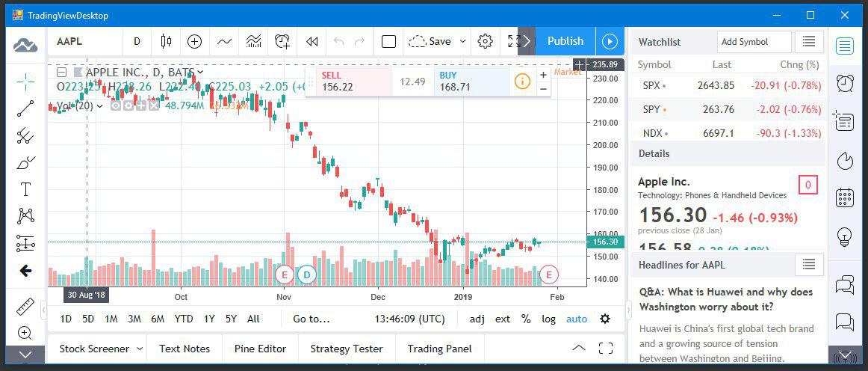Expand the Vol (20) legend arrow
This screenshot has height=371, width=868.
point(100,105)
